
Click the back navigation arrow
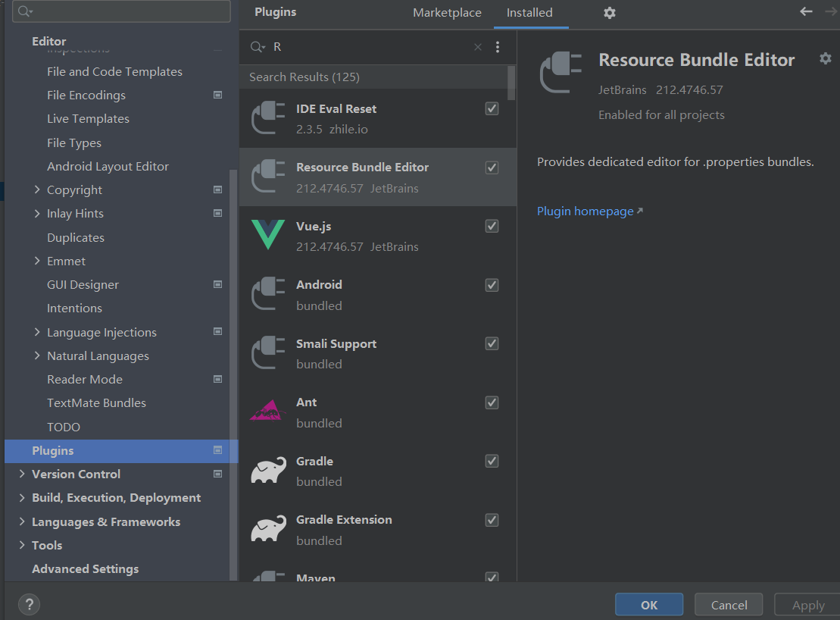806,11
